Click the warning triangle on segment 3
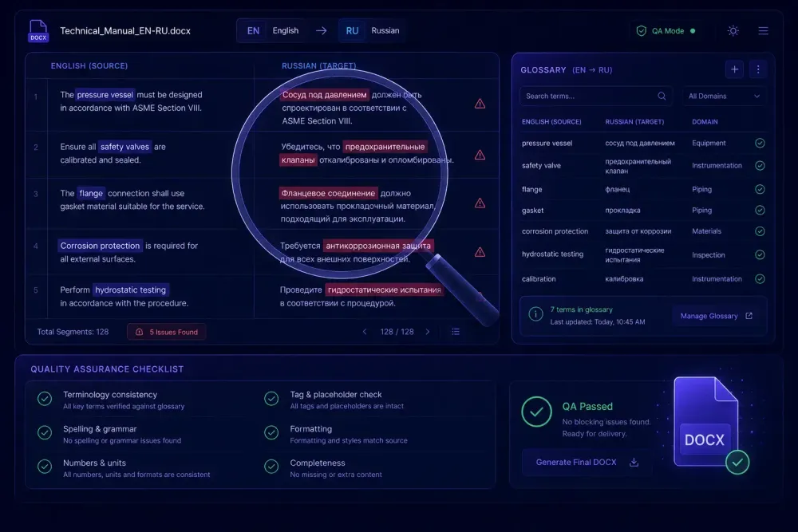This screenshot has width=798, height=532. [x=480, y=203]
